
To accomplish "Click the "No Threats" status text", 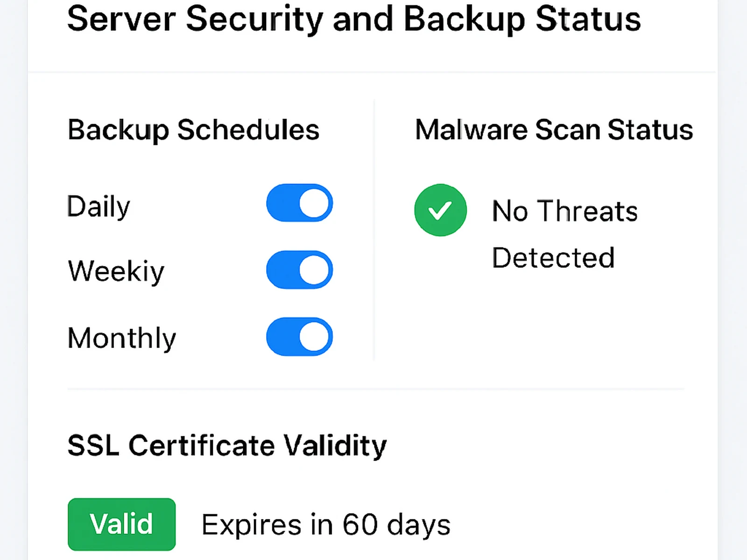I will [565, 211].
